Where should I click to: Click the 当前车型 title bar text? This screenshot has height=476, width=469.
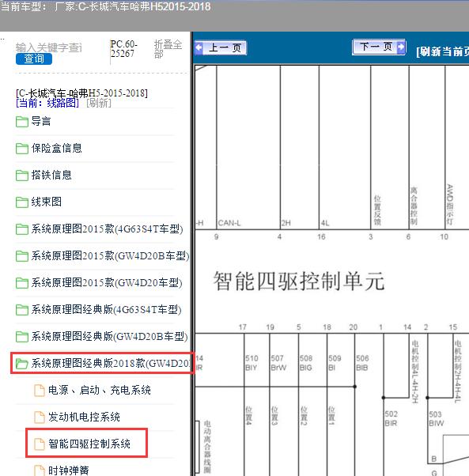click(106, 6)
